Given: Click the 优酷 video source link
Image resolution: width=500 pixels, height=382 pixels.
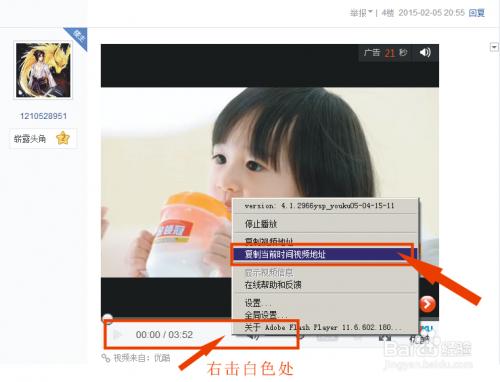Looking at the screenshot, I should click(162, 358).
